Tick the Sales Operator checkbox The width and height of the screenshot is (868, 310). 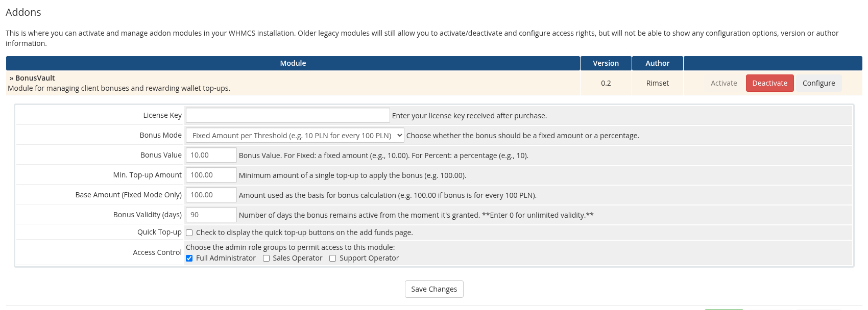pyautogui.click(x=266, y=259)
